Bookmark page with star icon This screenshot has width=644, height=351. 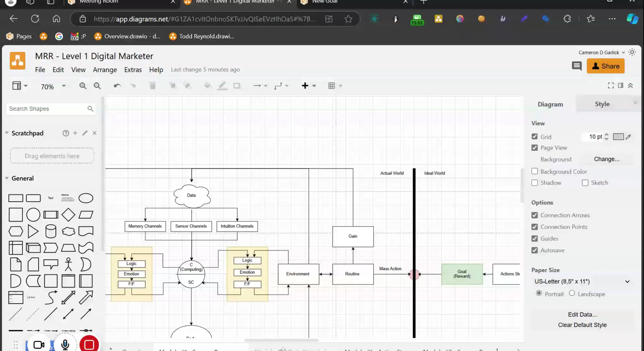click(x=348, y=19)
